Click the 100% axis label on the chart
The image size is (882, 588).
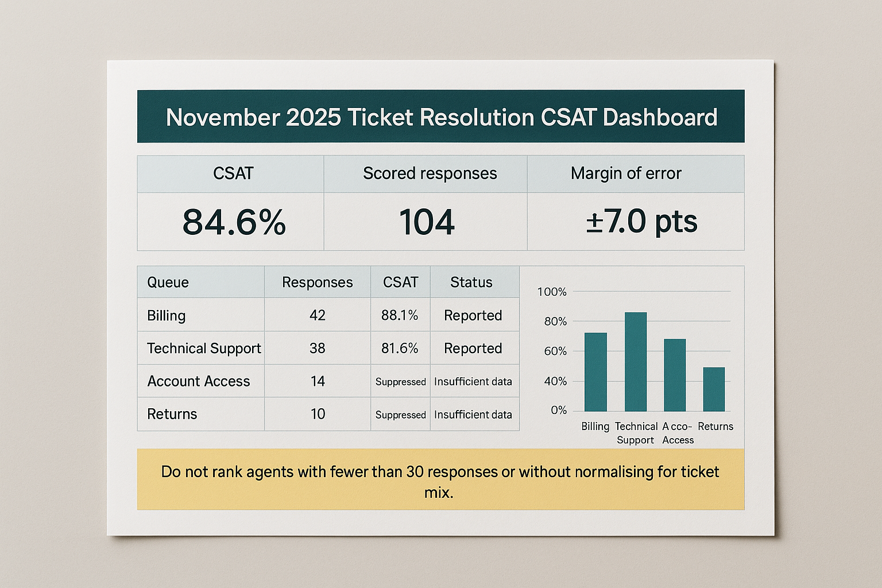[x=552, y=292]
